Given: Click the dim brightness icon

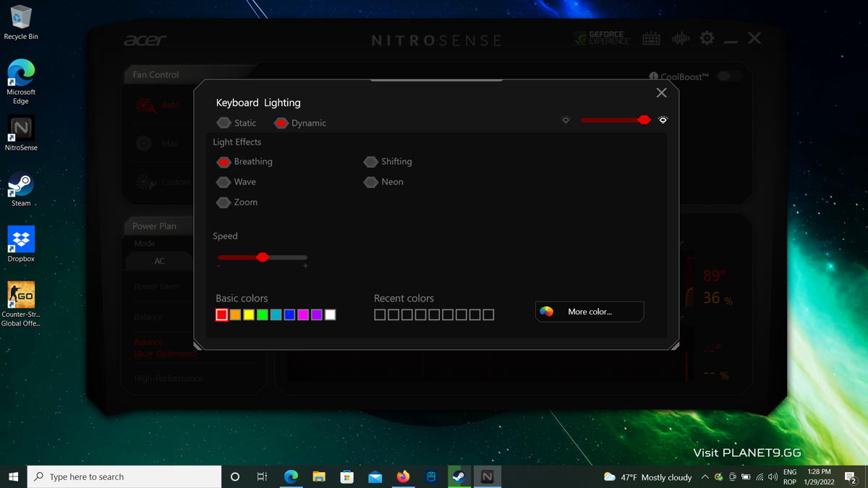Looking at the screenshot, I should click(566, 120).
